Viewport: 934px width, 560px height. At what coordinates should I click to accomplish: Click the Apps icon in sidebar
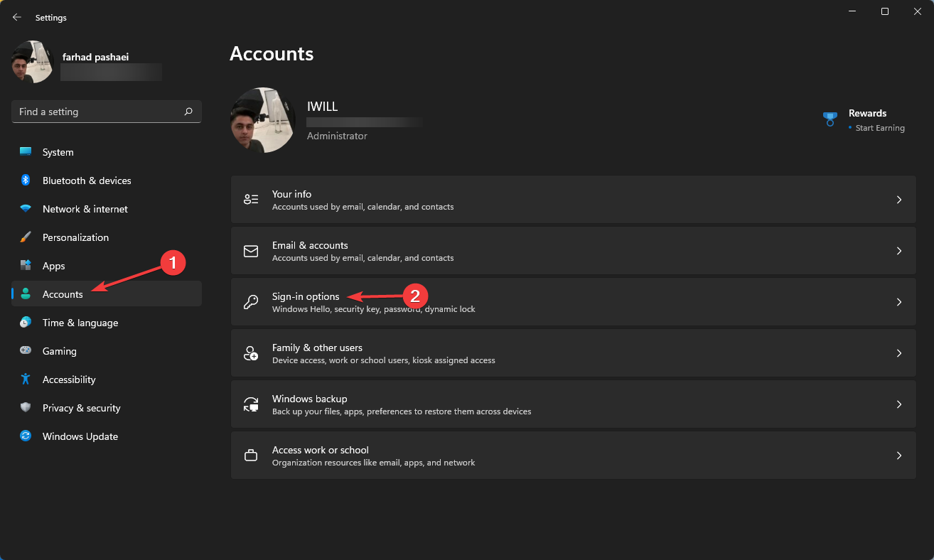[24, 265]
